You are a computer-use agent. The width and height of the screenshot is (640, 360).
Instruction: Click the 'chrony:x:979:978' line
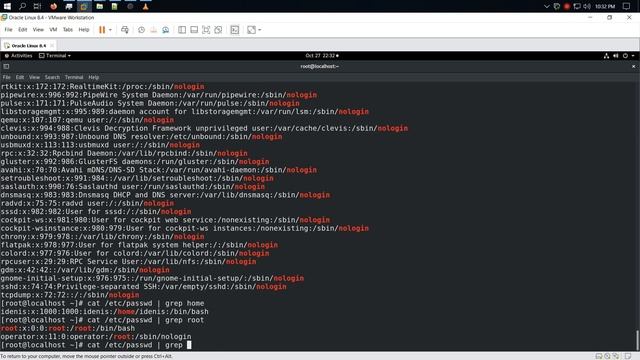click(102, 237)
